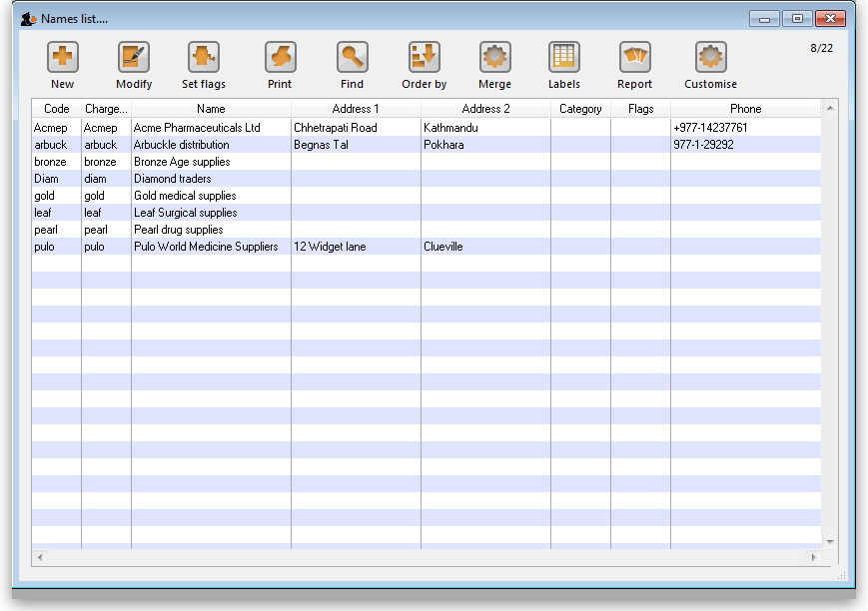
Task: Open the Modify tool
Action: [133, 57]
